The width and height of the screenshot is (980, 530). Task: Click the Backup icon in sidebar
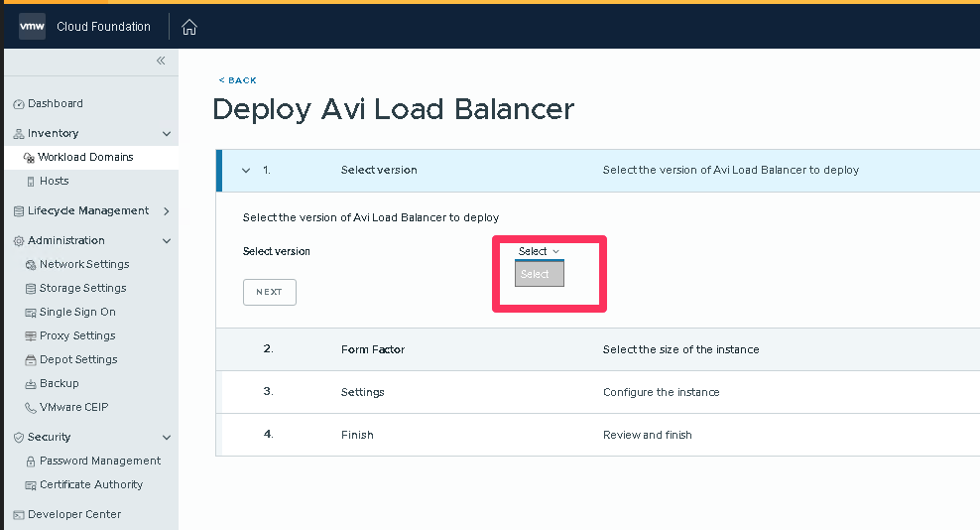coord(31,383)
